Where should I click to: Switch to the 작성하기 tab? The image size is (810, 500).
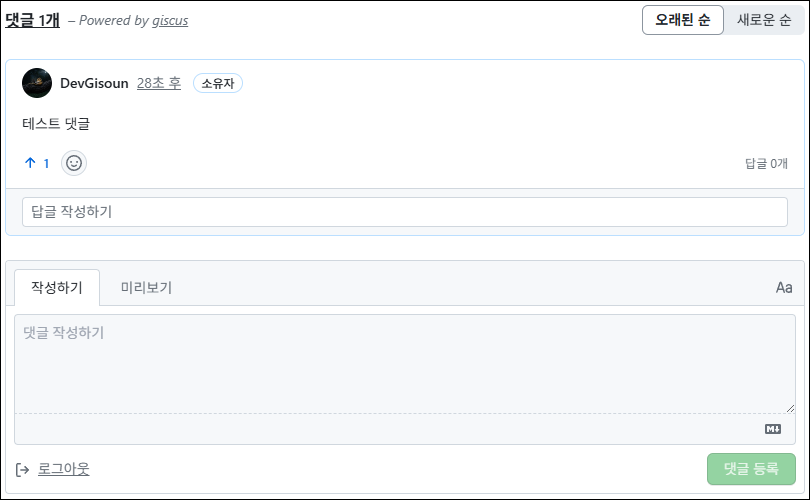tap(57, 287)
